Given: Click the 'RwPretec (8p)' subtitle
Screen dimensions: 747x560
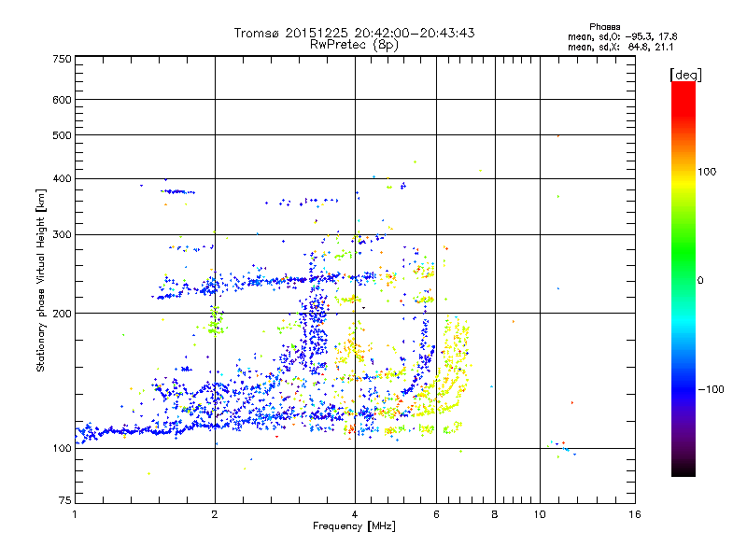Looking at the screenshot, I should (x=354, y=45).
